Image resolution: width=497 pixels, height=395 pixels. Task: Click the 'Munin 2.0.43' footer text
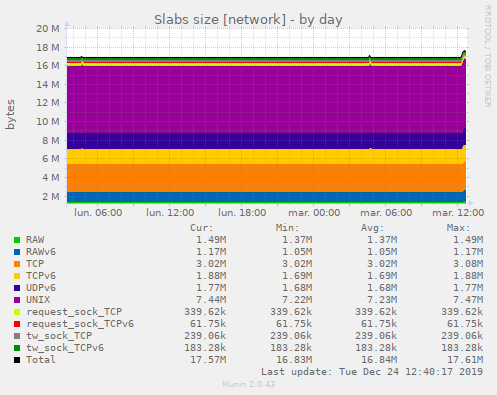pyautogui.click(x=249, y=384)
